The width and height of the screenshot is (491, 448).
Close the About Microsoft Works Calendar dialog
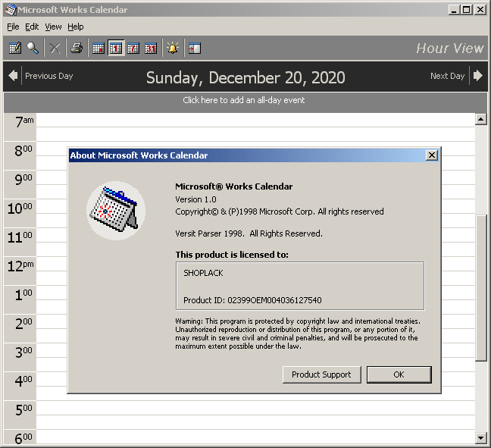[x=431, y=155]
